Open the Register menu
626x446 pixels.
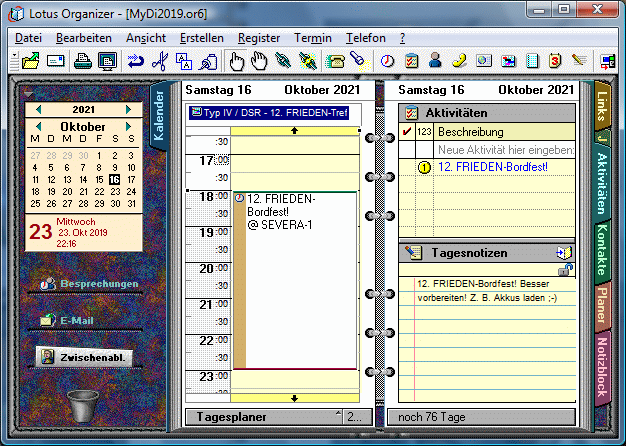(x=259, y=38)
